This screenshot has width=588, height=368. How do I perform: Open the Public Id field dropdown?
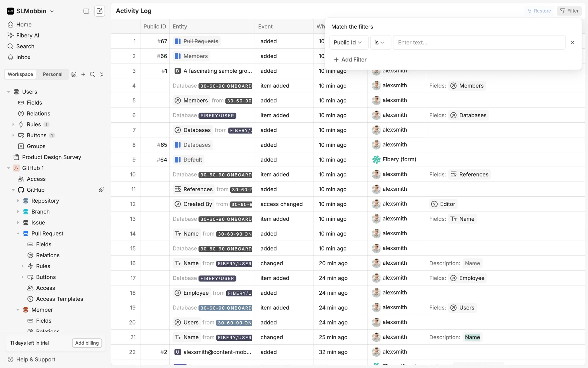tap(348, 42)
